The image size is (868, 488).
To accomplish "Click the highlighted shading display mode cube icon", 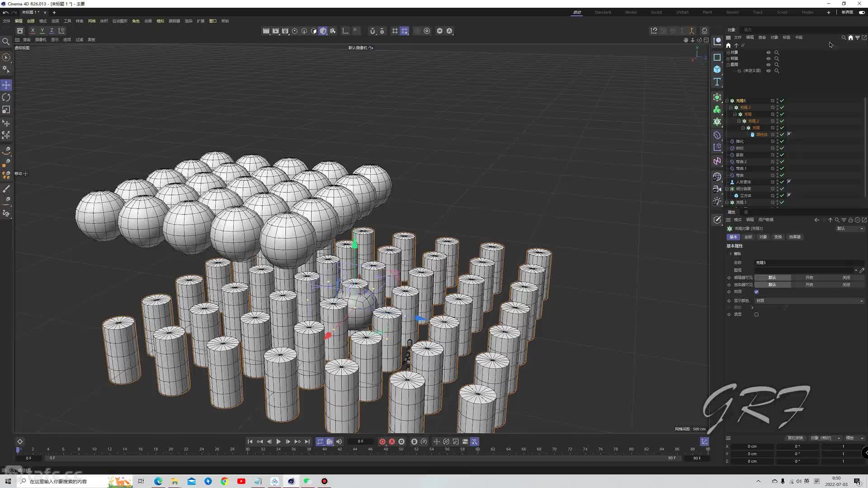I will pyautogui.click(x=323, y=31).
